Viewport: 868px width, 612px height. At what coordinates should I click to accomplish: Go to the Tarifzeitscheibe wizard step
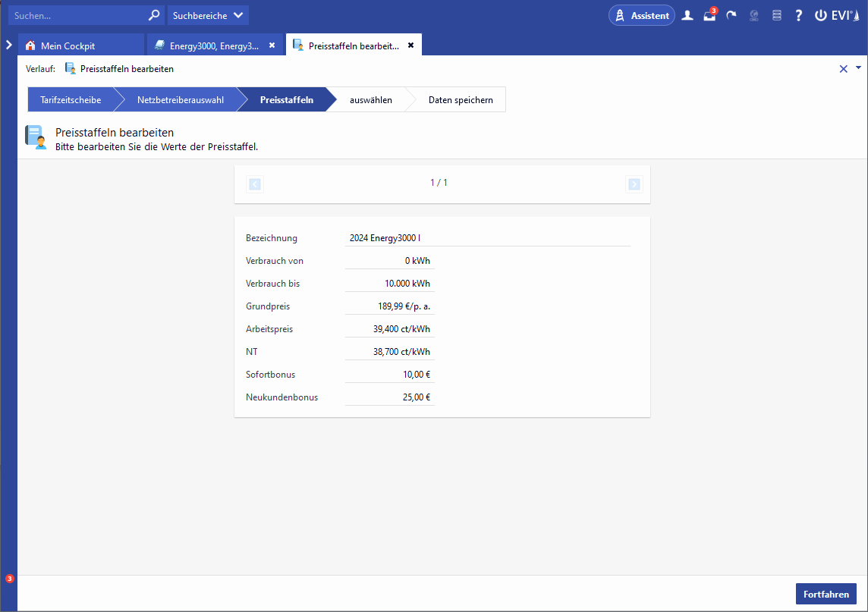click(71, 100)
